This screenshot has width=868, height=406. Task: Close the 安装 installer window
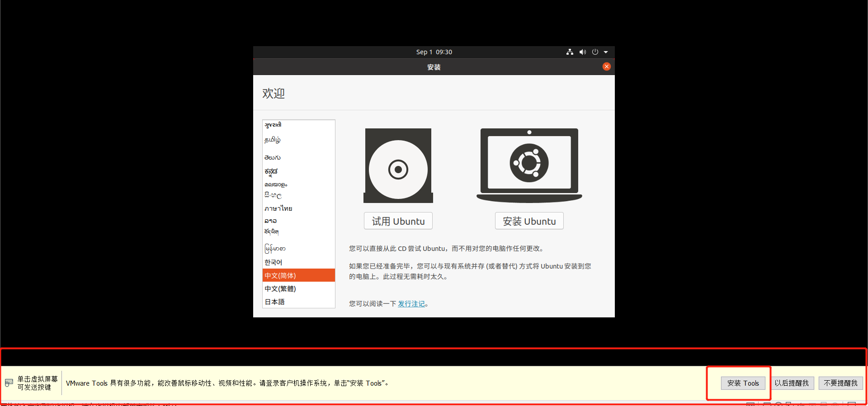tap(607, 66)
